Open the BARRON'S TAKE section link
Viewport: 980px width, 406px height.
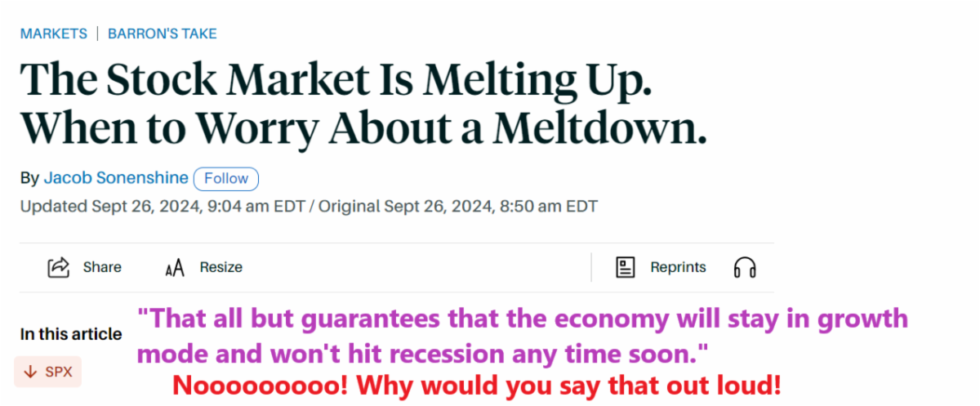coord(163,33)
